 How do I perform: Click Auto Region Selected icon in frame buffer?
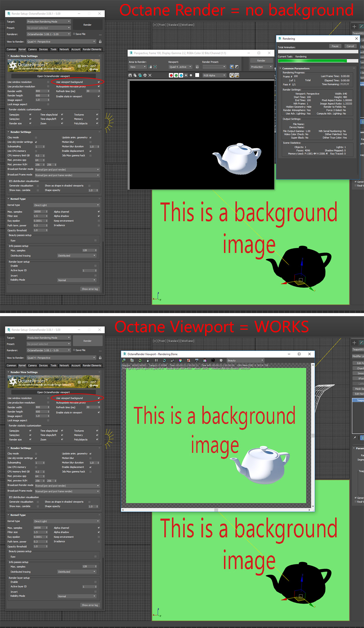155,67
